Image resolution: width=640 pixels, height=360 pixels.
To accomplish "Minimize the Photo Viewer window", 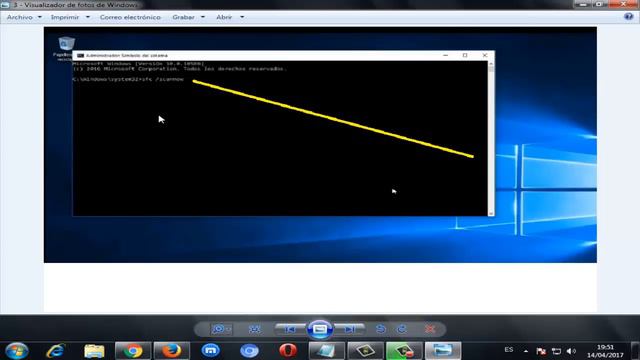I will coord(583,4).
